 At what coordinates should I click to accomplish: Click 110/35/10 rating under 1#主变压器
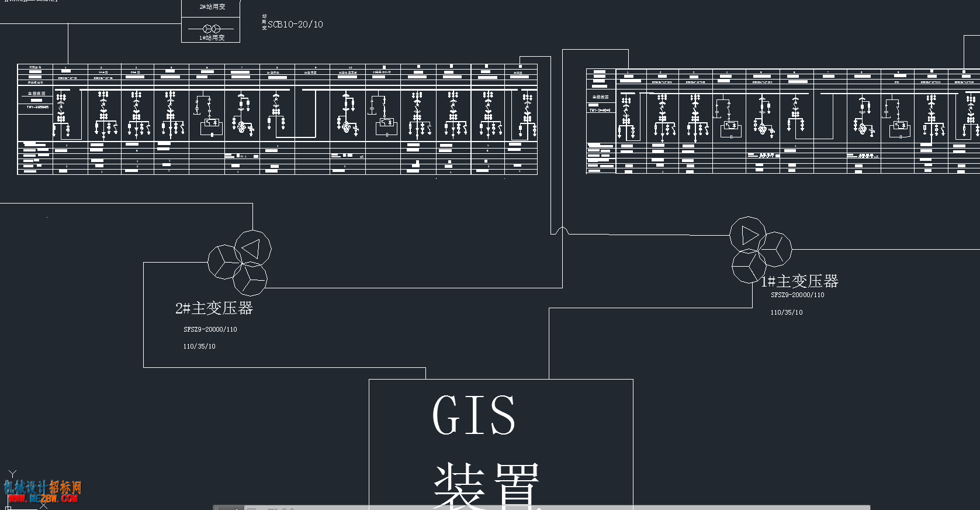click(787, 312)
